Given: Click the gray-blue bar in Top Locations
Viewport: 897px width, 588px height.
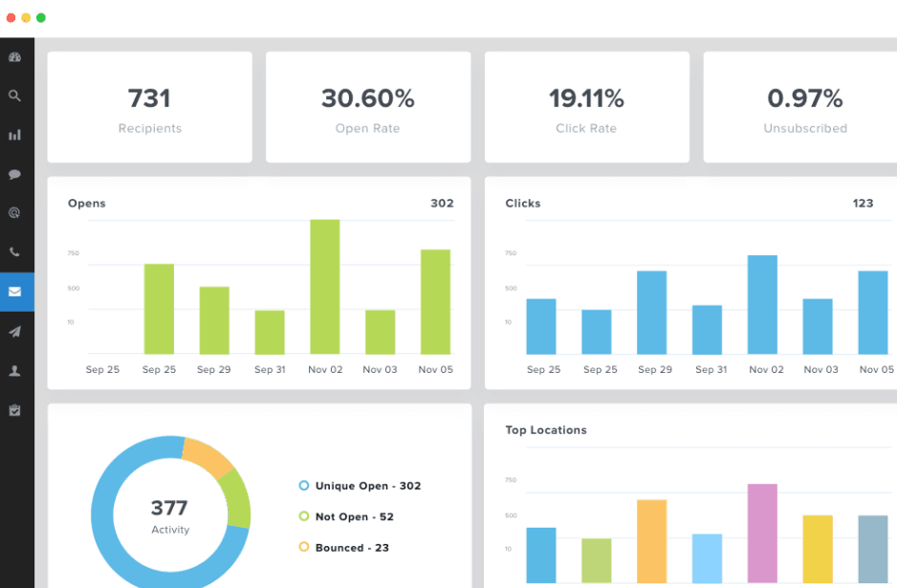Looking at the screenshot, I should point(873,549).
